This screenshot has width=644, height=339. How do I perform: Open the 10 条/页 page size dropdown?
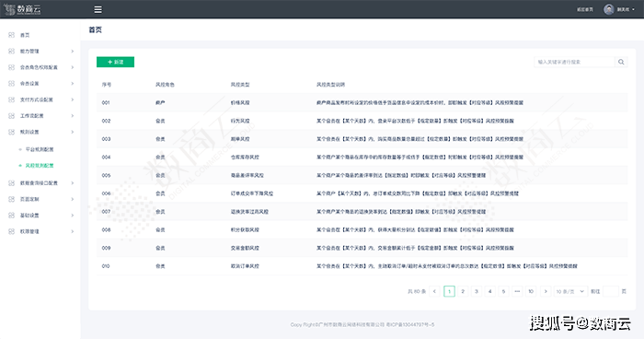point(570,291)
